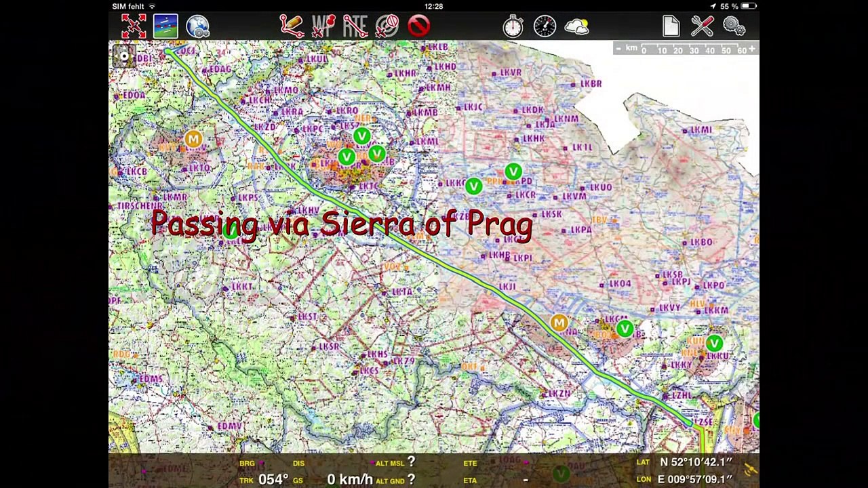This screenshot has height=488, width=868.
Task: Select the LKBR airfield label on map
Action: (x=591, y=83)
